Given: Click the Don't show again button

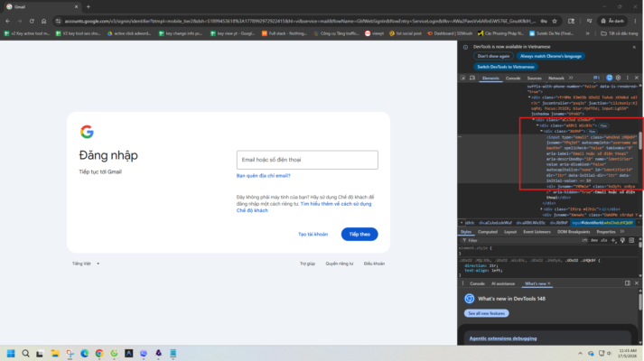Looking at the screenshot, I should pyautogui.click(x=493, y=56).
